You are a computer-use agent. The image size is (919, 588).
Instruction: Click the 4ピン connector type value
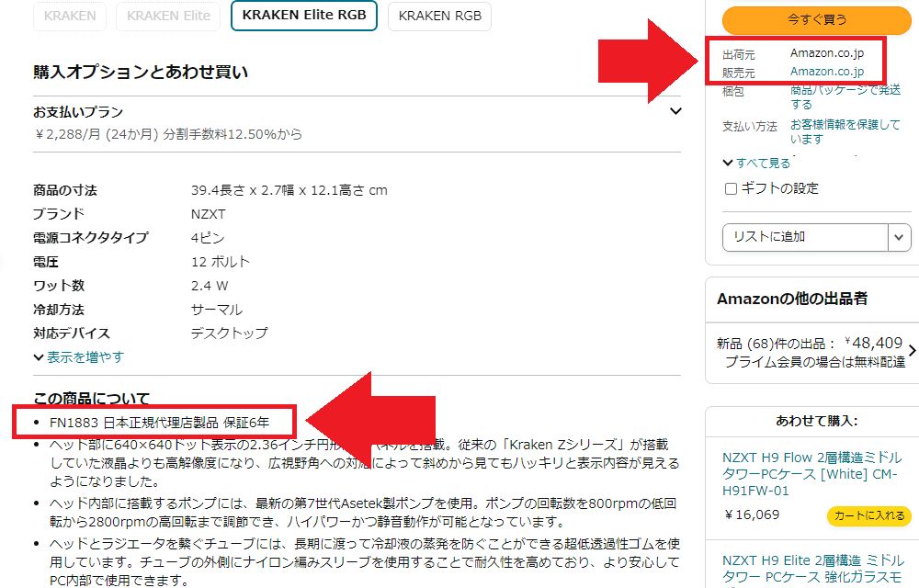tap(208, 238)
